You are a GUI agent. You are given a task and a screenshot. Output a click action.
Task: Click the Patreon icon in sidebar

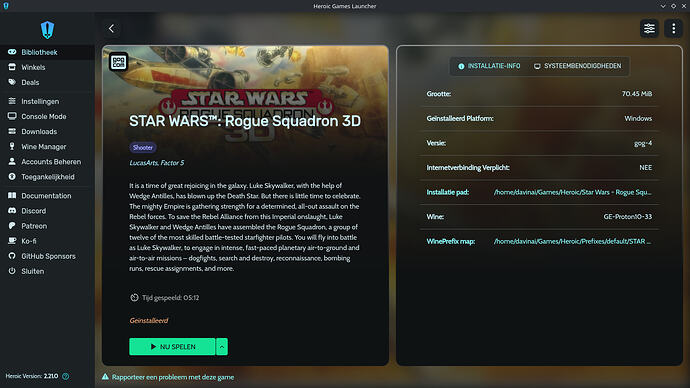tap(12, 226)
